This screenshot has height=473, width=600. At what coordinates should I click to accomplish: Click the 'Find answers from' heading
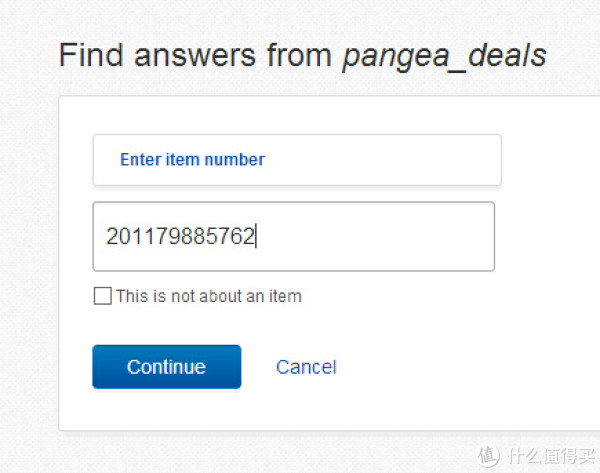pos(195,55)
